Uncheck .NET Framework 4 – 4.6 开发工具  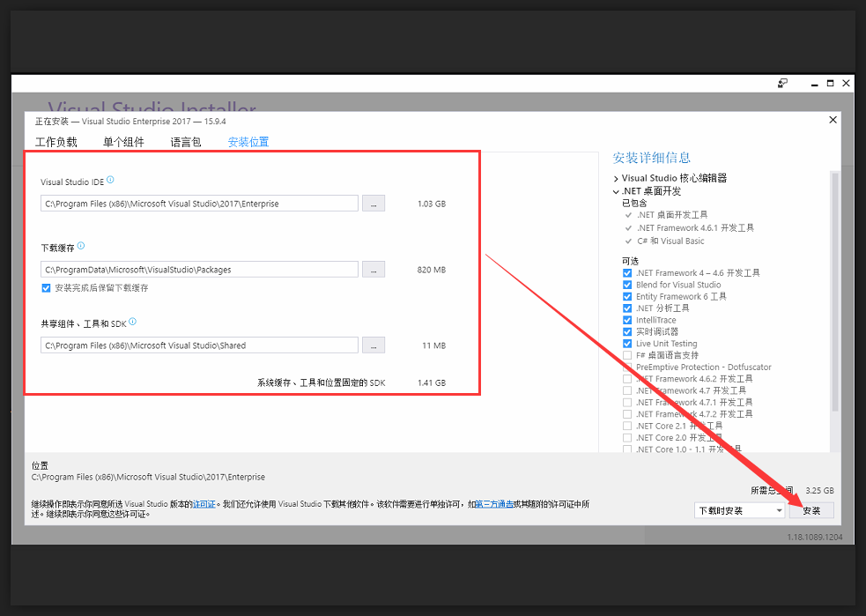(627, 273)
